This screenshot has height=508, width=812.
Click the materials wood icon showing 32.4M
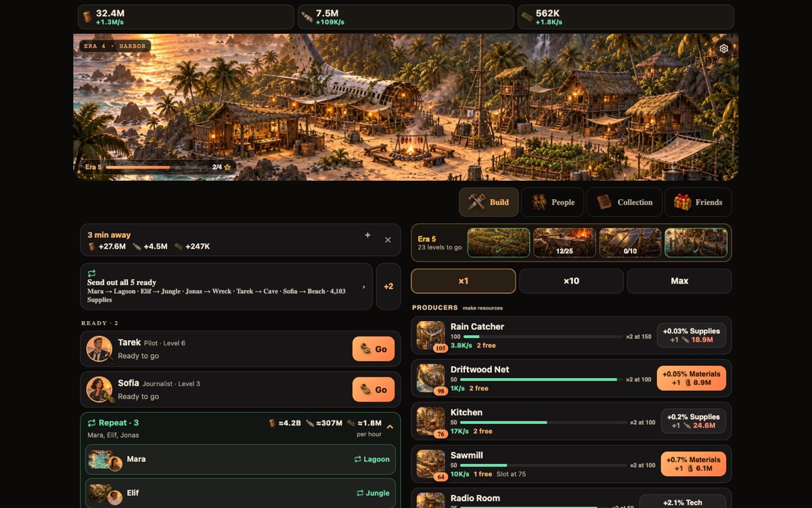tap(87, 17)
